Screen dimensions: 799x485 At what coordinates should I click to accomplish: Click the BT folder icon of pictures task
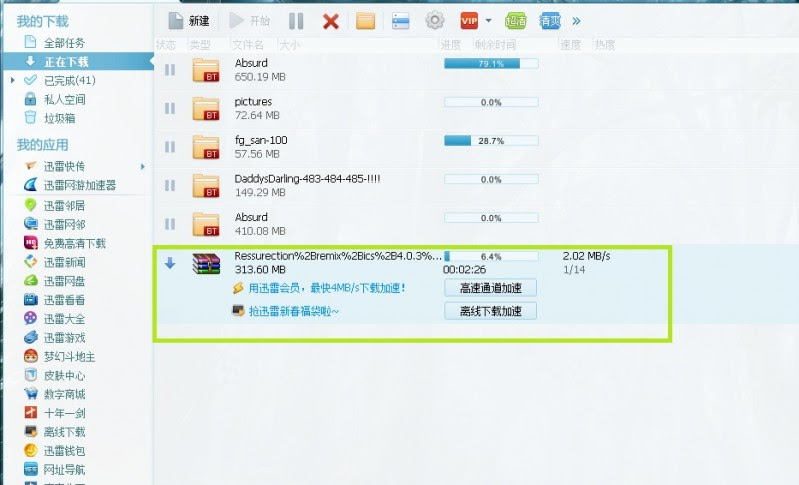pos(206,109)
